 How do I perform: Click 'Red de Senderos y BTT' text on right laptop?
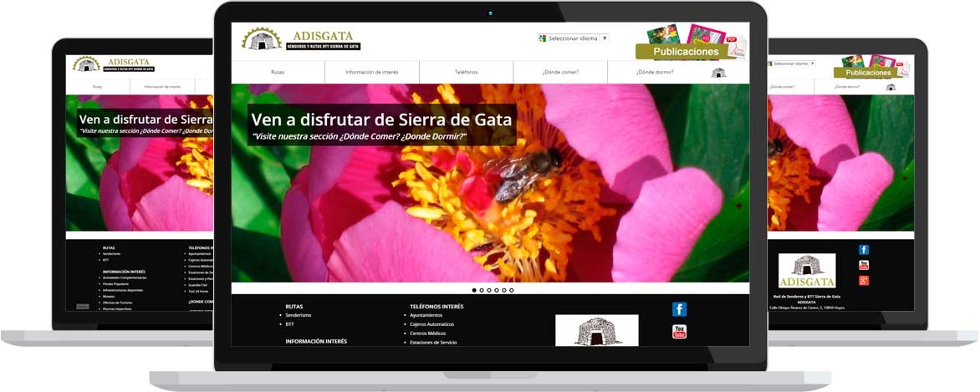[807, 296]
